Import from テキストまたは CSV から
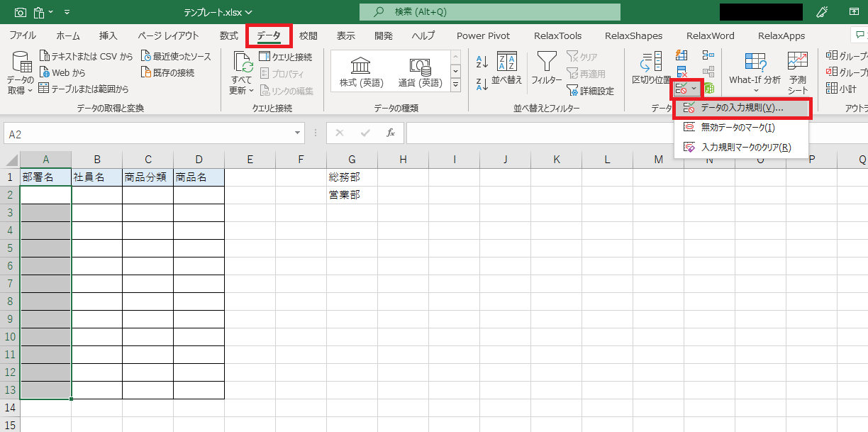The height and width of the screenshot is (432, 868). (86, 56)
